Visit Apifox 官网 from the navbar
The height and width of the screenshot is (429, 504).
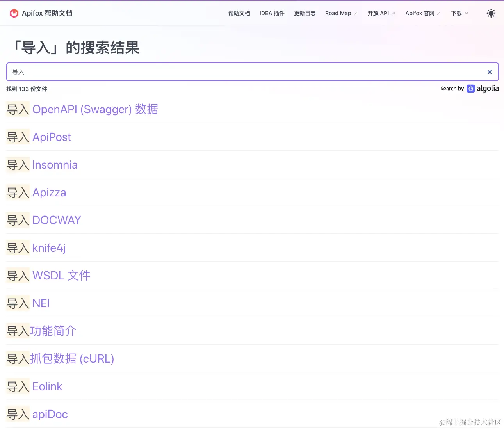(x=423, y=13)
